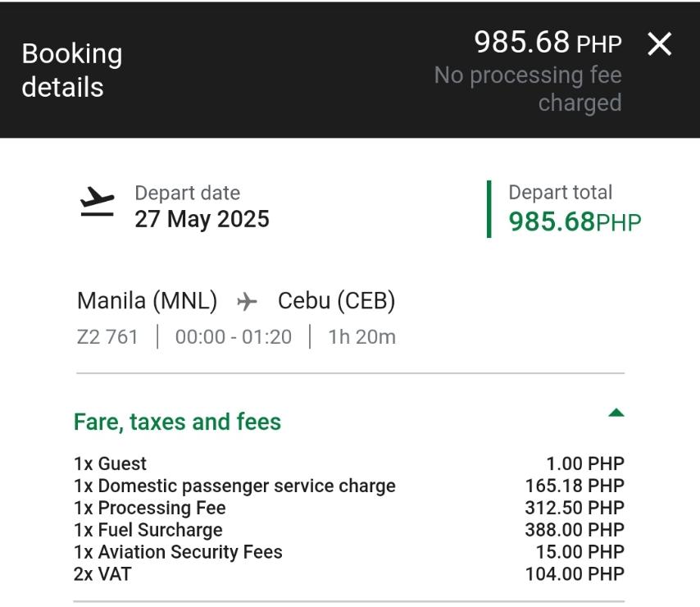This screenshot has width=700, height=607.
Task: Click the Manila (MNL) origin label
Action: [x=147, y=301]
